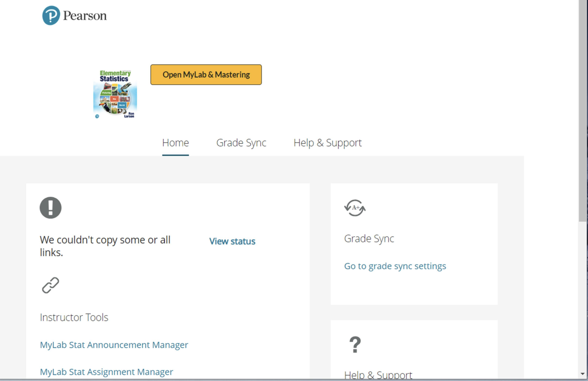Open the Elementary Statistics book cover thumbnail

pyautogui.click(x=115, y=94)
